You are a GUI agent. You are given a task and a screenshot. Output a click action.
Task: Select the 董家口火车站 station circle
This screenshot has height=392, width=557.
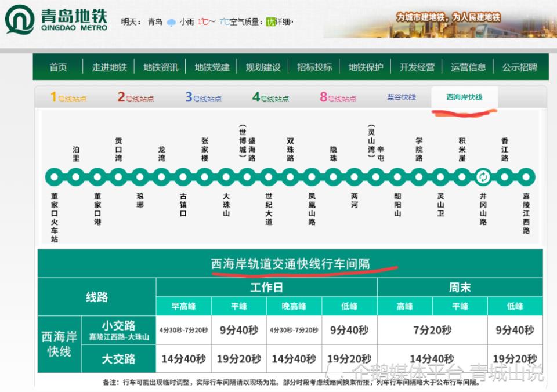54,176
